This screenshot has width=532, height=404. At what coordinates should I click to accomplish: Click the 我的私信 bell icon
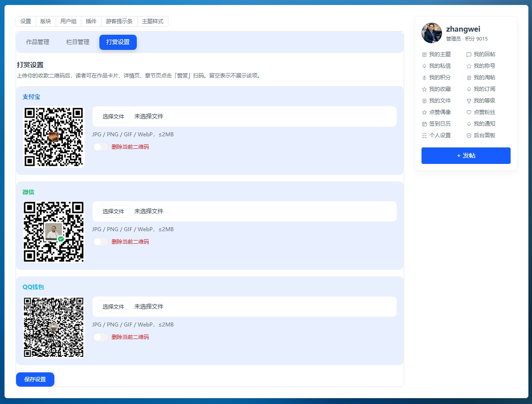424,66
